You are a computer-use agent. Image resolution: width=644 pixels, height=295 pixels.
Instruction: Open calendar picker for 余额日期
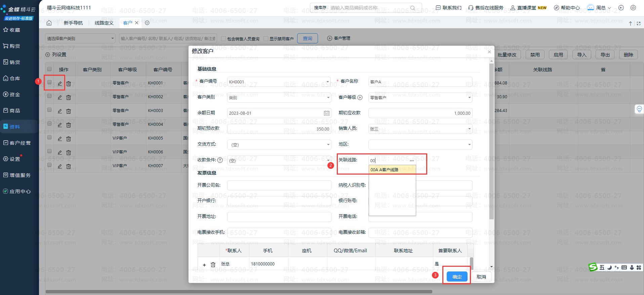[326, 113]
